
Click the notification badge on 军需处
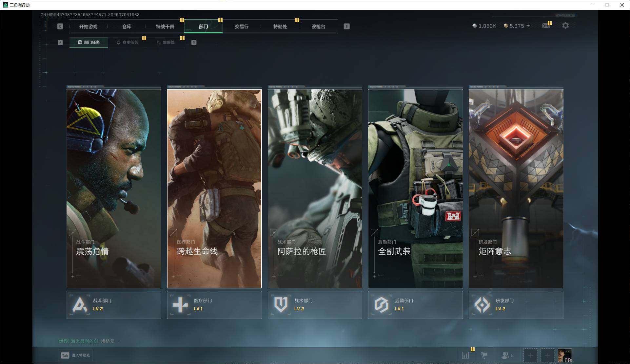point(182,38)
